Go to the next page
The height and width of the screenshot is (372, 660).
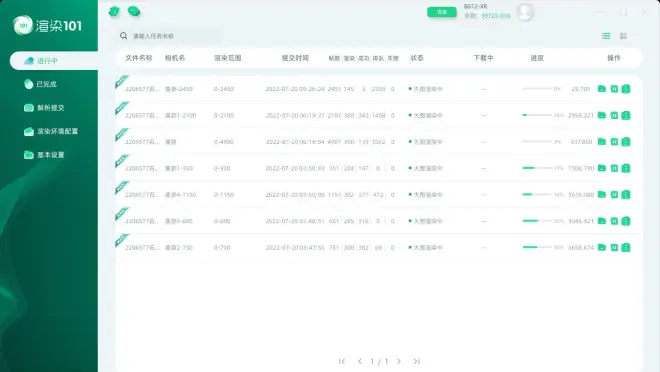click(399, 361)
